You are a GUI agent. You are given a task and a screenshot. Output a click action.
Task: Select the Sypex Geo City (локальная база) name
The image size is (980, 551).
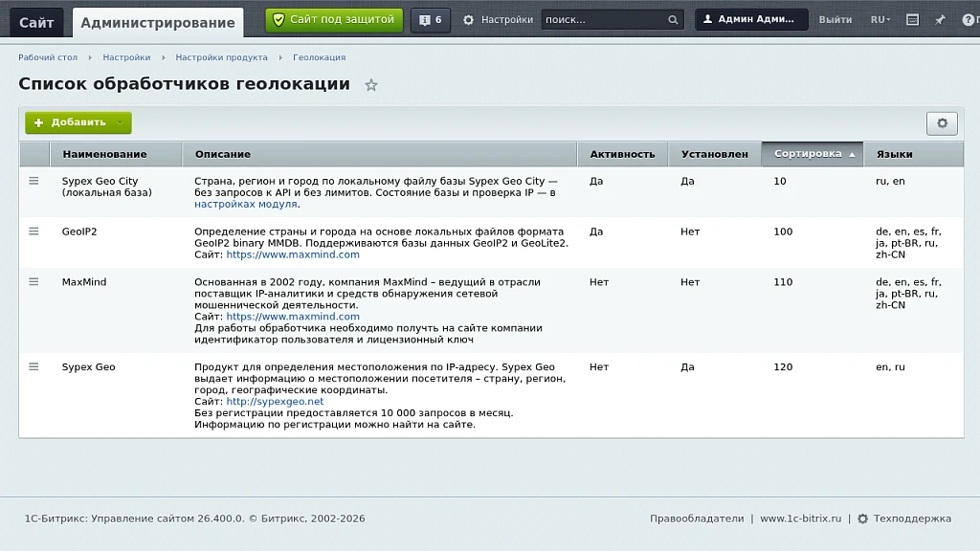pyautogui.click(x=107, y=187)
